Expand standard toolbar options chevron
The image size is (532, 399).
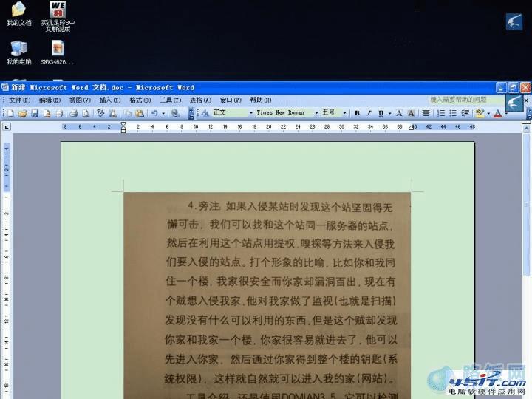tap(191, 113)
